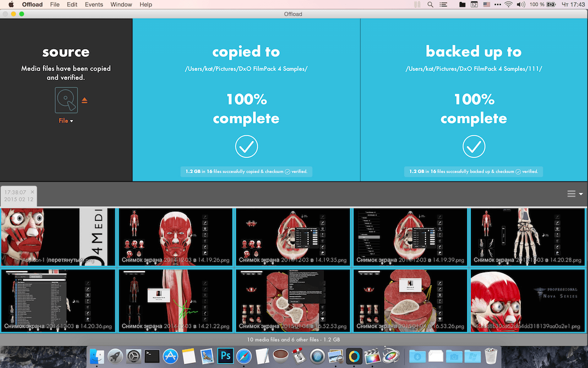Open System Preferences from the Dock
The height and width of the screenshot is (368, 588).
click(x=134, y=356)
